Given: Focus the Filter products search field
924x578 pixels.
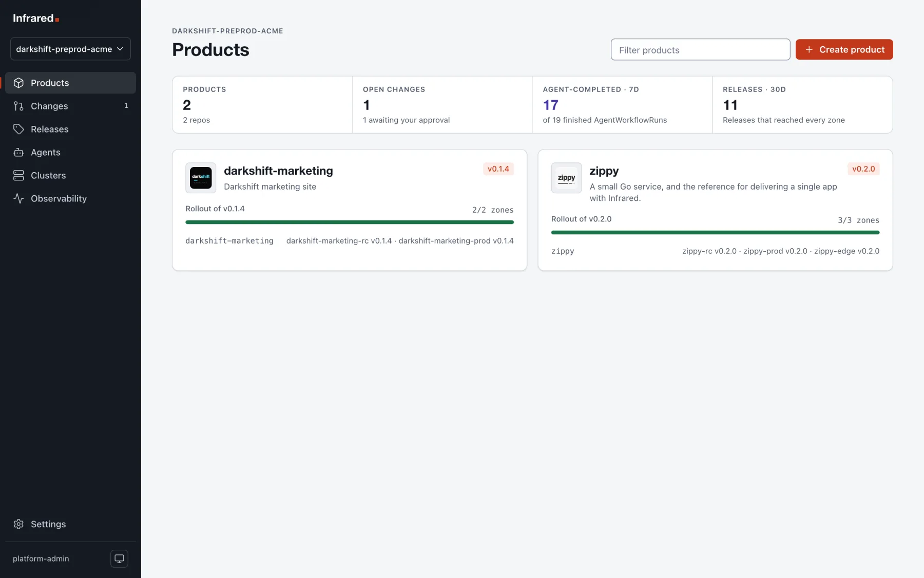Looking at the screenshot, I should 700,49.
